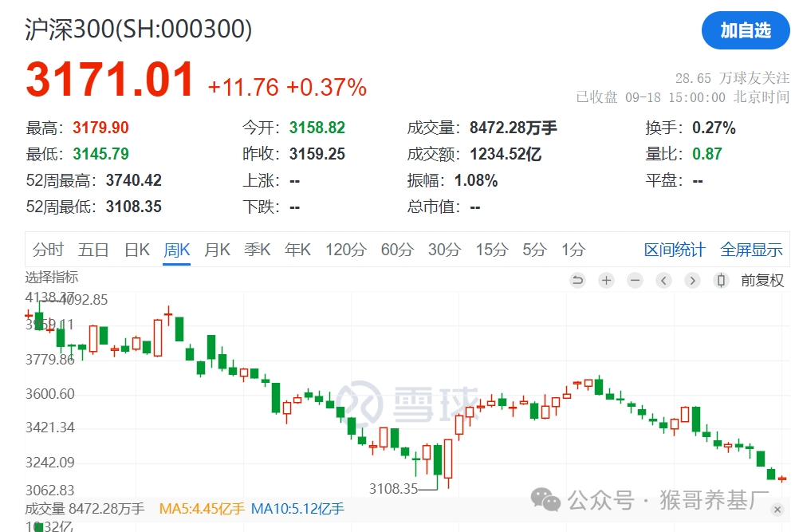The width and height of the screenshot is (795, 532).
Task: Move chart left with chevron icon
Action: (x=663, y=280)
